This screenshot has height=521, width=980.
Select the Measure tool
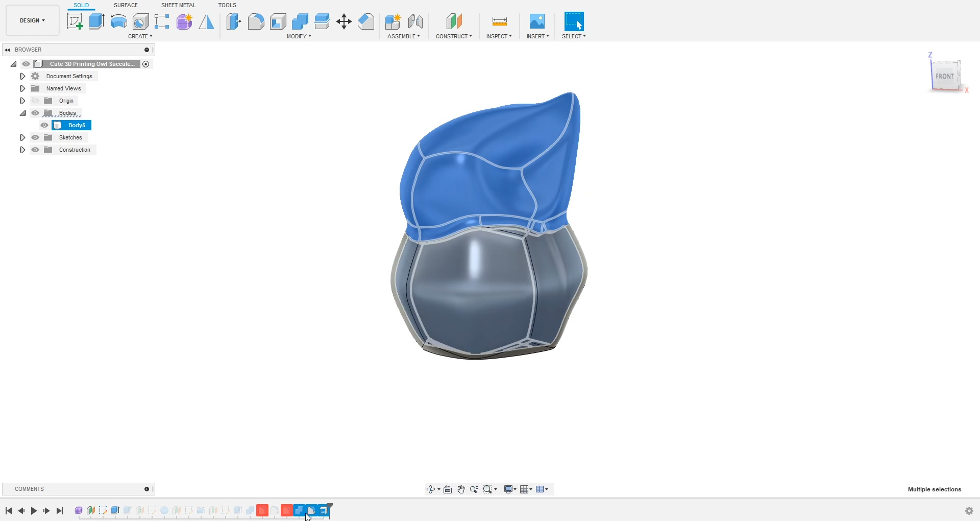tap(499, 21)
